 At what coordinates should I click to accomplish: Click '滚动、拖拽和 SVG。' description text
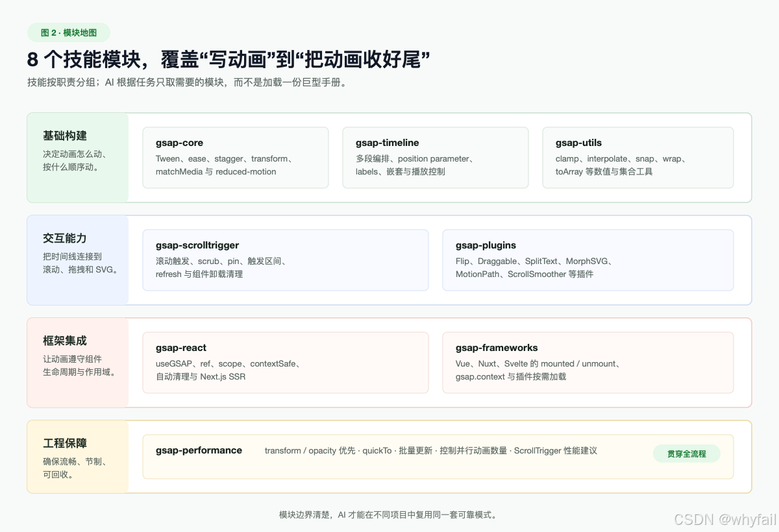pyautogui.click(x=82, y=269)
